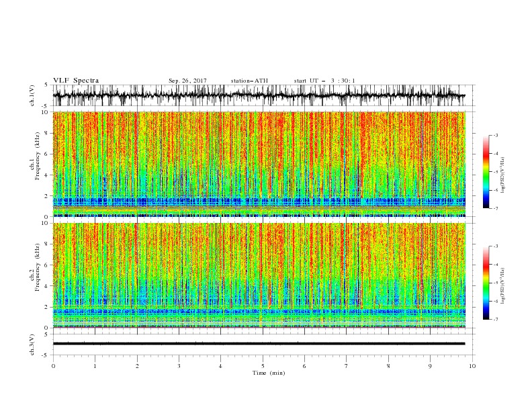The image size is (532, 411).
Task: Click the ch.2 spectrogram color scale bar
Action: (486, 283)
